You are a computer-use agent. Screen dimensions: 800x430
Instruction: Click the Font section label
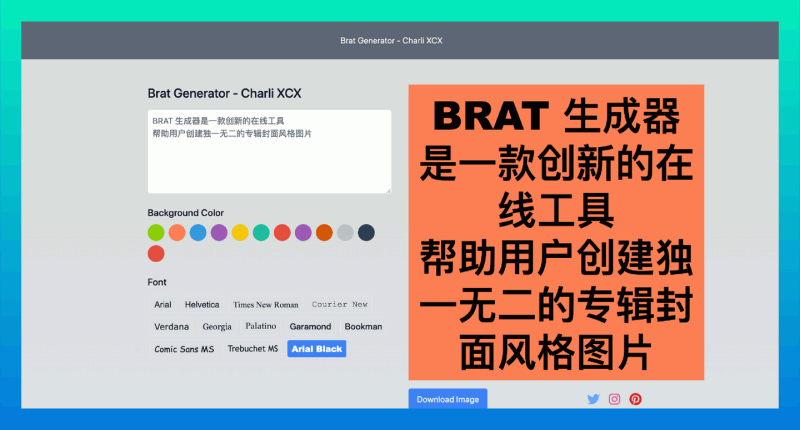pyautogui.click(x=157, y=282)
